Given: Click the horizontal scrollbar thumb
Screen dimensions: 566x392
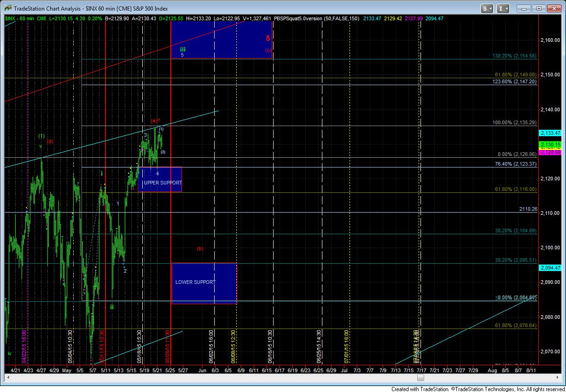Looking at the screenshot, I should (x=420, y=377).
